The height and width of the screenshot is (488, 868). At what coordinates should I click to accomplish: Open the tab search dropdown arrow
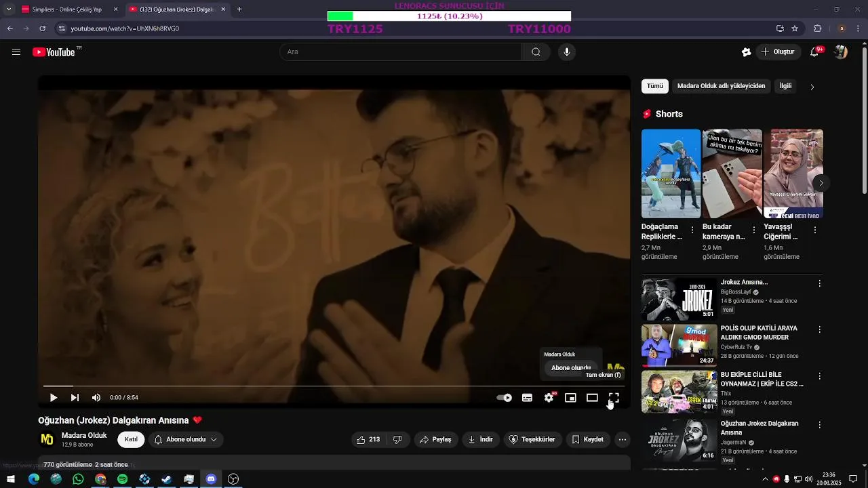pos(8,9)
